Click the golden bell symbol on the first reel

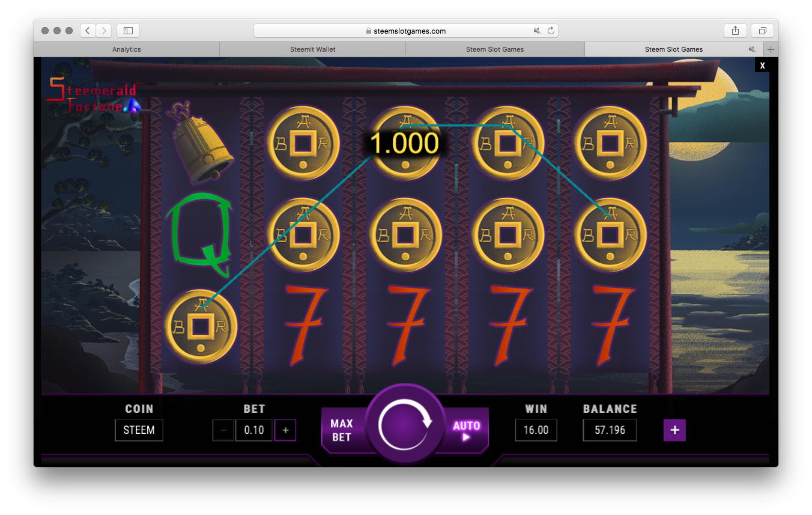(x=201, y=142)
